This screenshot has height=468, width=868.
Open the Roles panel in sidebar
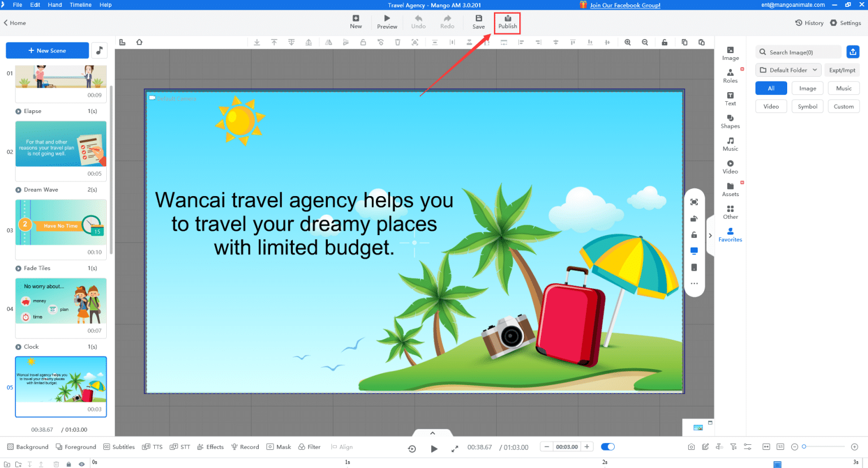pos(730,76)
